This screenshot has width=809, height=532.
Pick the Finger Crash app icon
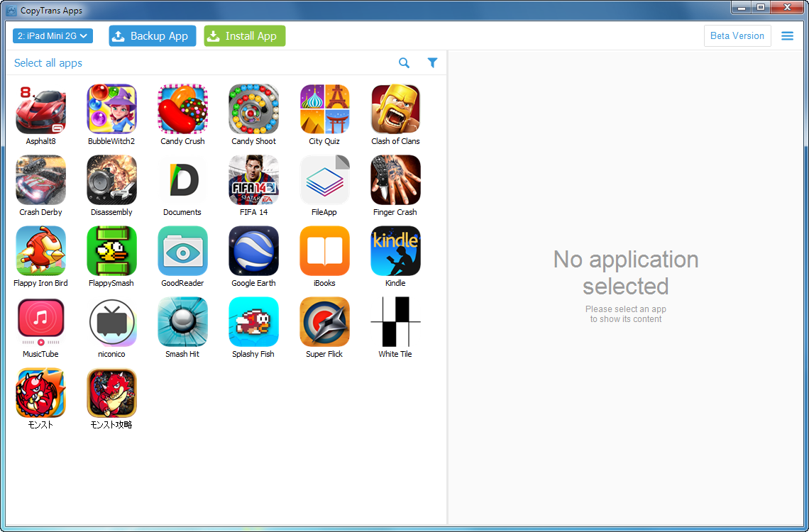(396, 180)
